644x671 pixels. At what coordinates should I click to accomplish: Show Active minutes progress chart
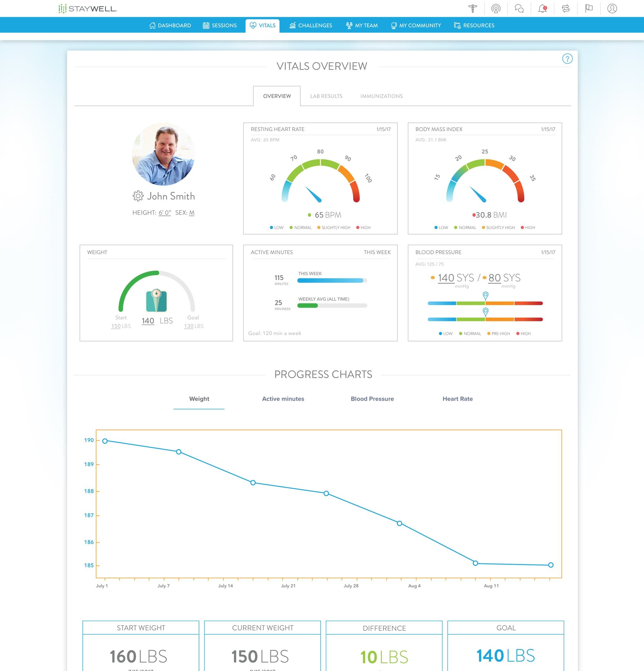pos(283,399)
